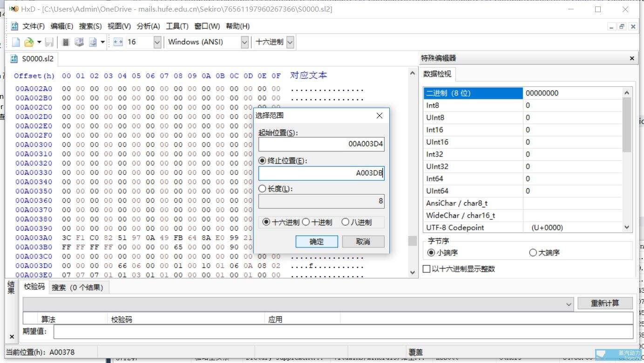Viewport: 644px width, 363px height.
Task: Click the HxD app icon in title bar
Action: [x=14, y=9]
